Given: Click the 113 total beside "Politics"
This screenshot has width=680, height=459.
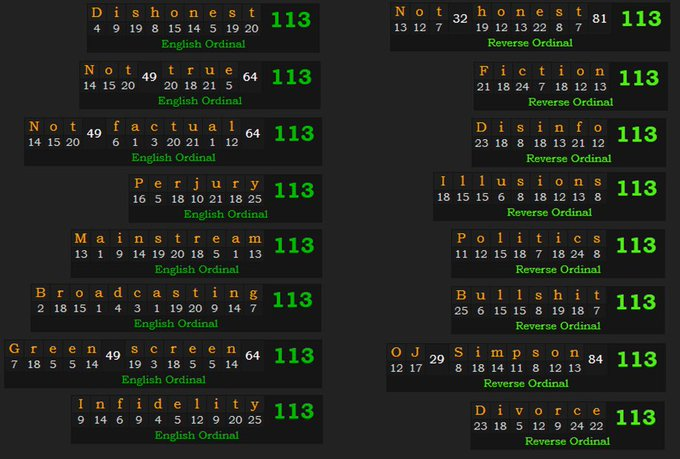Looking at the screenshot, I should coord(637,245).
